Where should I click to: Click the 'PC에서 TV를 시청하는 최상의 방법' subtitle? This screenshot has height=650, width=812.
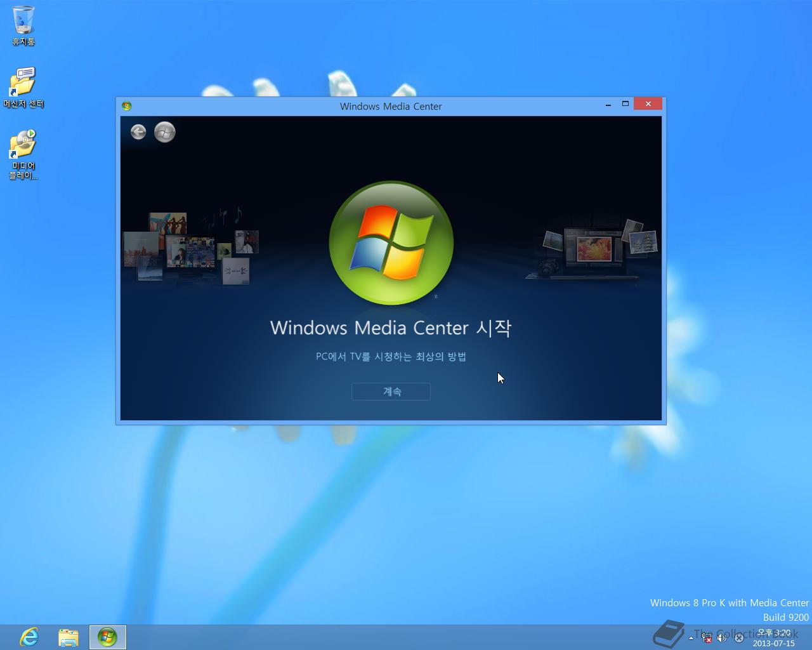click(x=391, y=357)
